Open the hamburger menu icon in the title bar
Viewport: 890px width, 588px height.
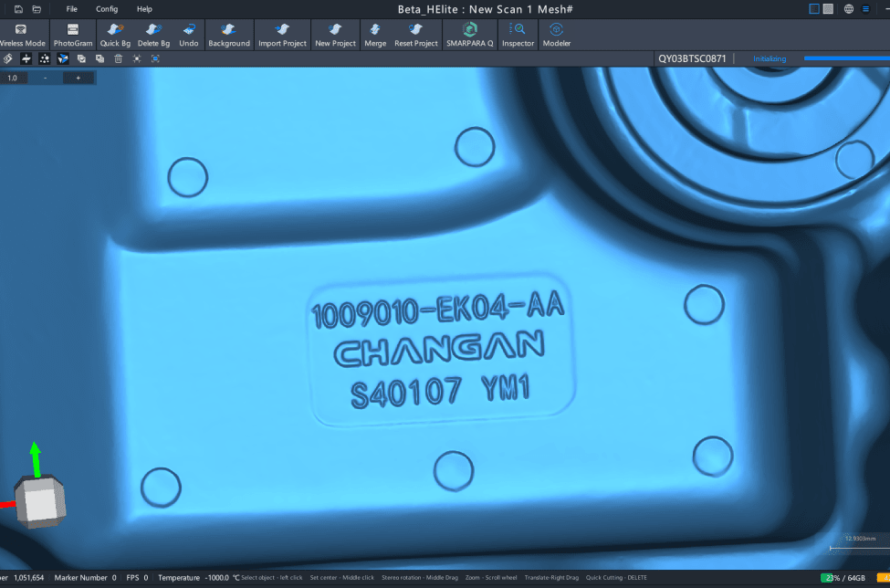[x=865, y=8]
